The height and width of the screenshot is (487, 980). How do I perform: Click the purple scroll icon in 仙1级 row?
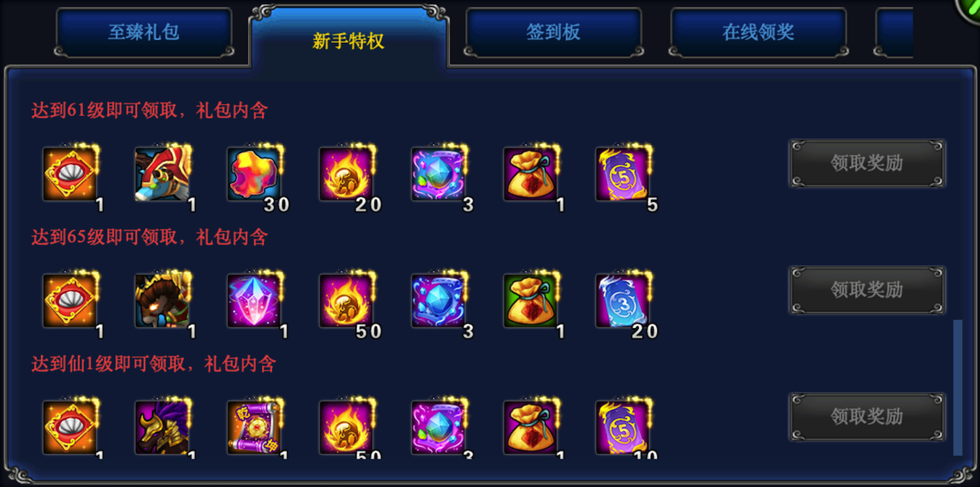[254, 428]
